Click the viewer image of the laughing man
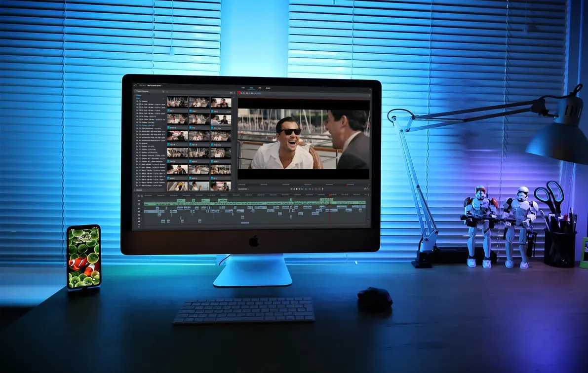 click(304, 139)
